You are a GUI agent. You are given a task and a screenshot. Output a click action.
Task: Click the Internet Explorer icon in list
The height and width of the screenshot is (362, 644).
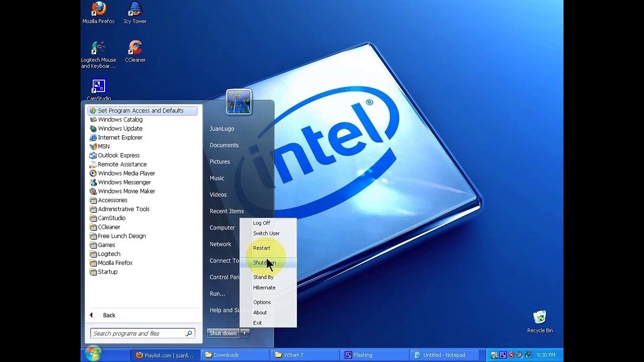[x=93, y=138]
